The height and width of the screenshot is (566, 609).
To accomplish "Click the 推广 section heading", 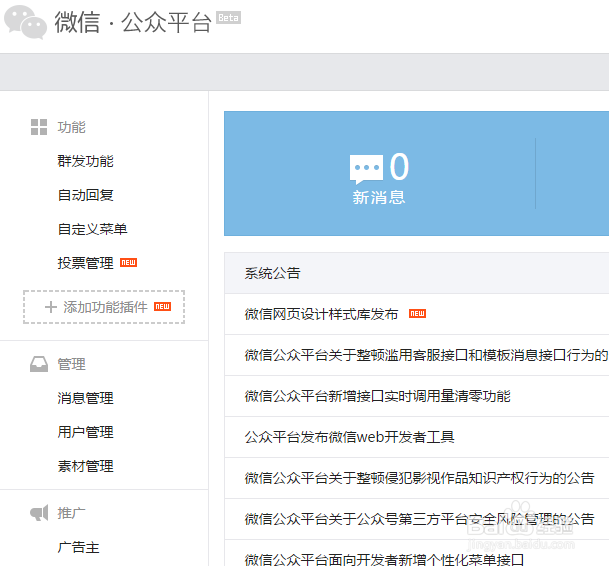I will (71, 513).
